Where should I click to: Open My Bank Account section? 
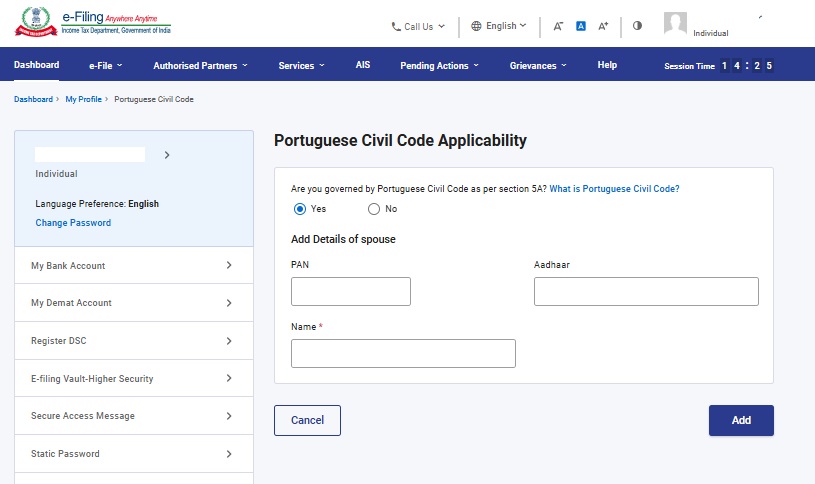coord(134,265)
